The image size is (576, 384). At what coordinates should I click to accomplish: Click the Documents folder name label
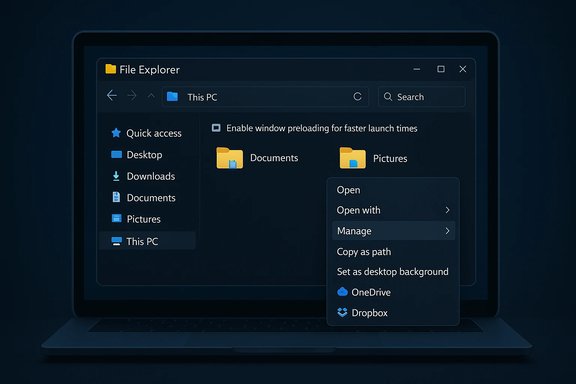coord(274,158)
